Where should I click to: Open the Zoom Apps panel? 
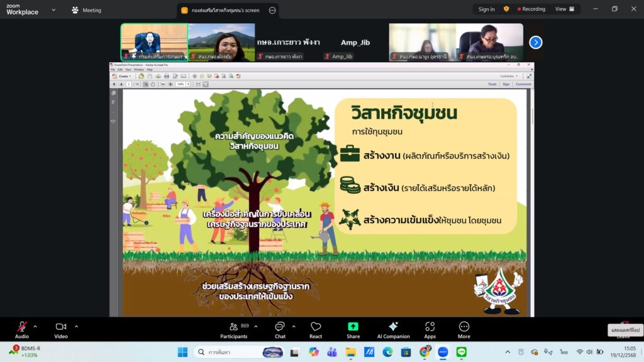coord(430,328)
